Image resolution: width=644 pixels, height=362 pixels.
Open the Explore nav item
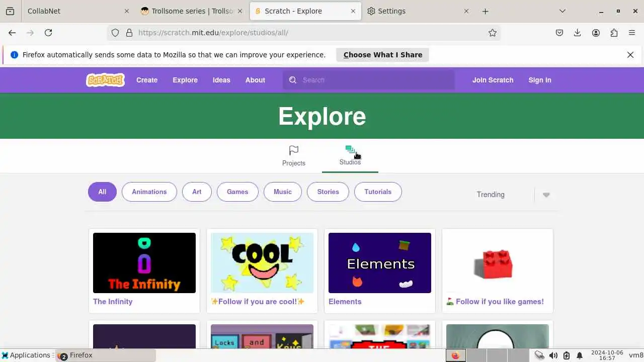coord(185,80)
